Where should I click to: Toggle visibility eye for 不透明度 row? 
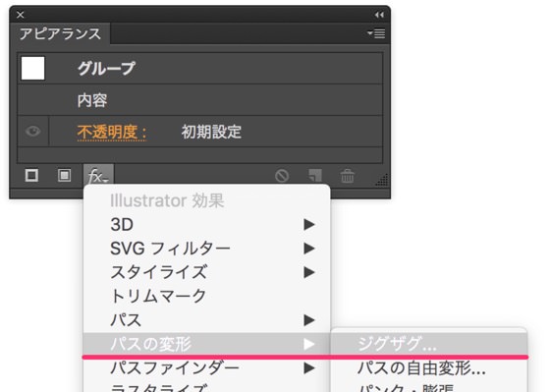(33, 132)
